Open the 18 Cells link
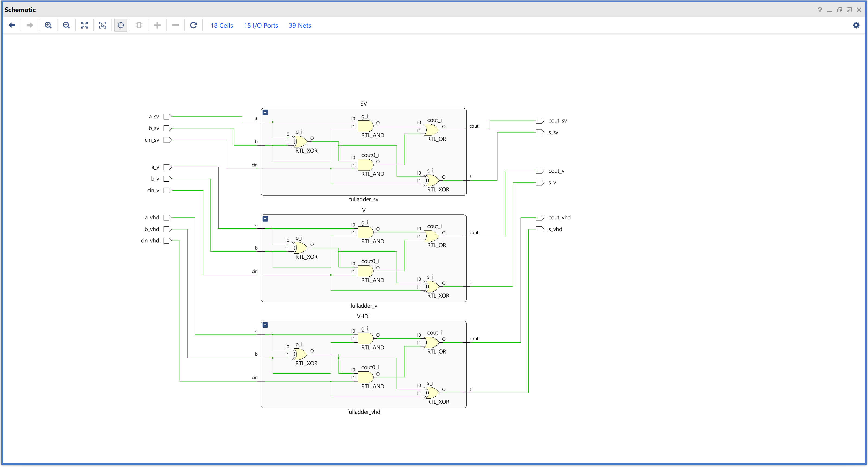The image size is (868, 467). click(x=222, y=26)
